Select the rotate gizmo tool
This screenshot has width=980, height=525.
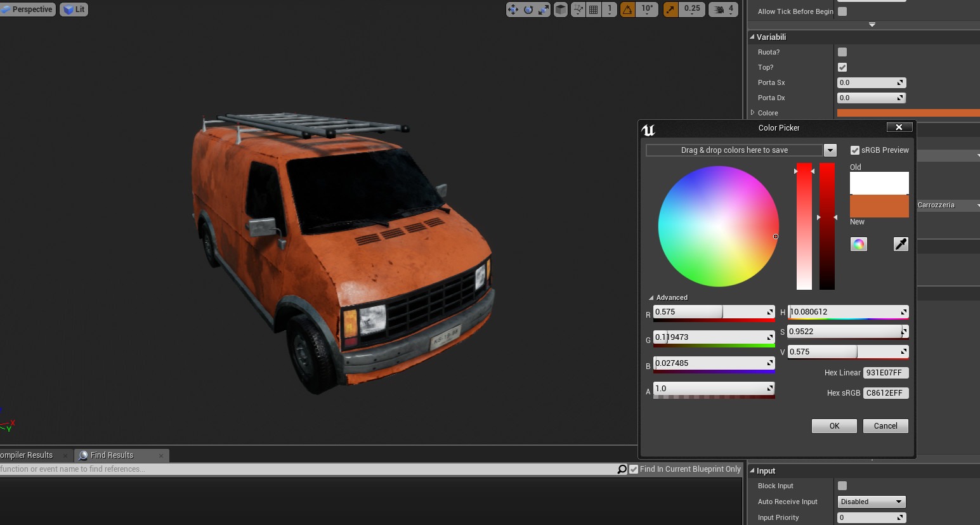tap(528, 10)
